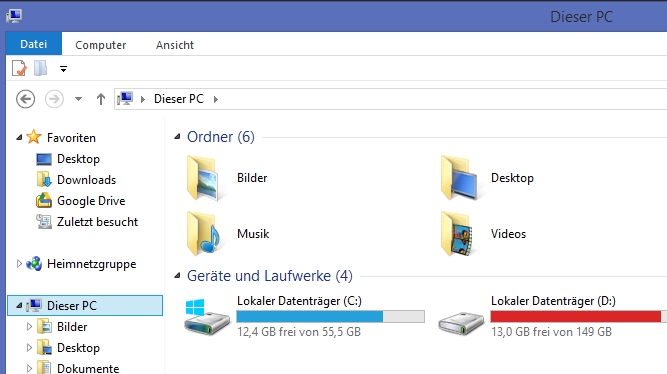The image size is (667, 374).
Task: Click the Videos folder label
Action: click(x=508, y=234)
